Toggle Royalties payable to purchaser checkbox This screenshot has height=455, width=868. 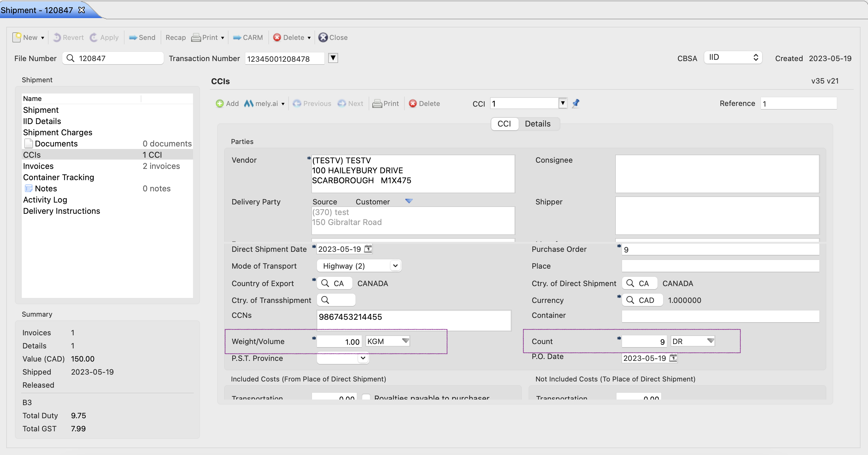(x=366, y=397)
